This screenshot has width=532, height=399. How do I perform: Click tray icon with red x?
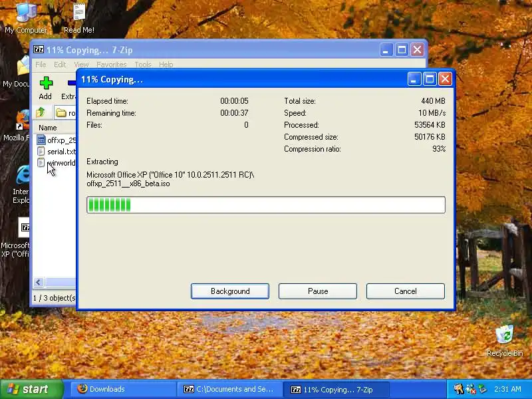(x=471, y=389)
